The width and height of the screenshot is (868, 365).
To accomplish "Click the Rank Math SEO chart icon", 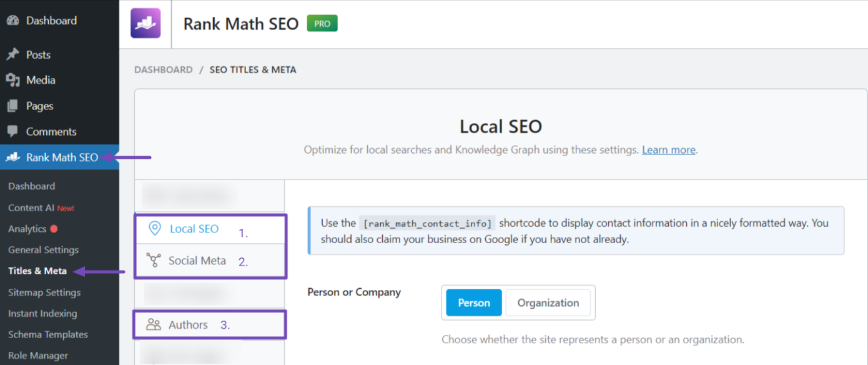I will [x=12, y=157].
